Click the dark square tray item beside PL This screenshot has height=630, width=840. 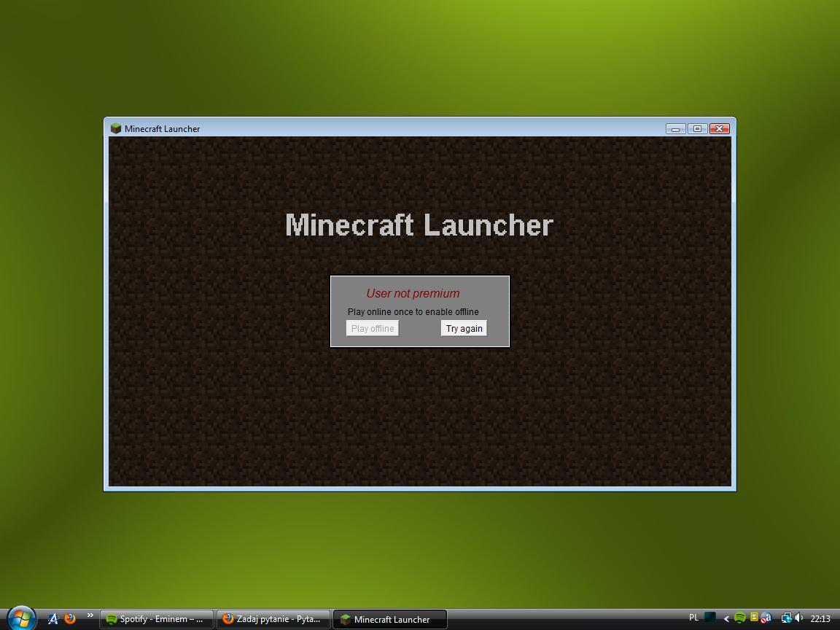[709, 618]
